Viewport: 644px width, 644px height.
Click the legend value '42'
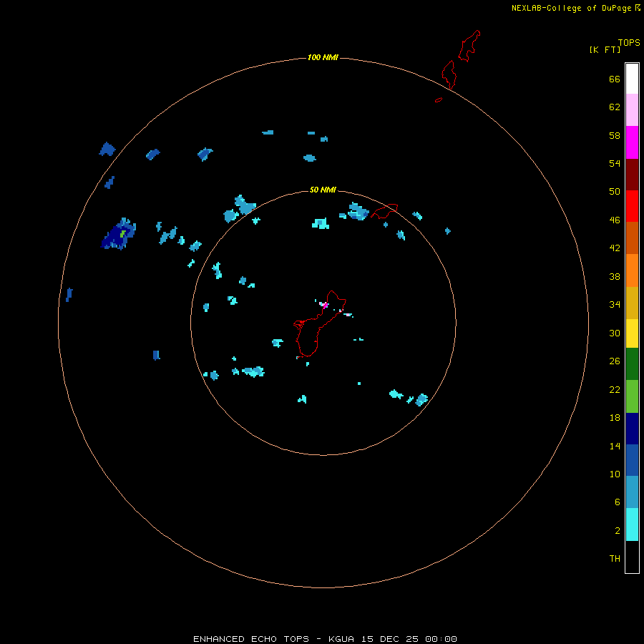pos(615,248)
